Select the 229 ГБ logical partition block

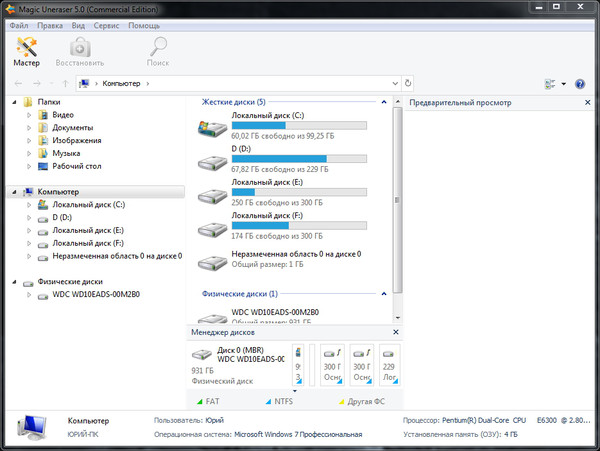(x=390, y=365)
